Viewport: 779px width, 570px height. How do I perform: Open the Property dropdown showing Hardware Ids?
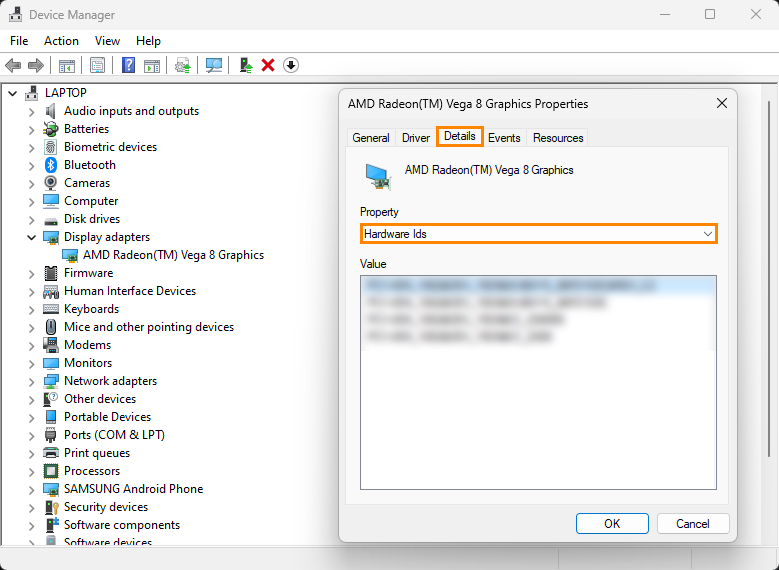pos(539,234)
